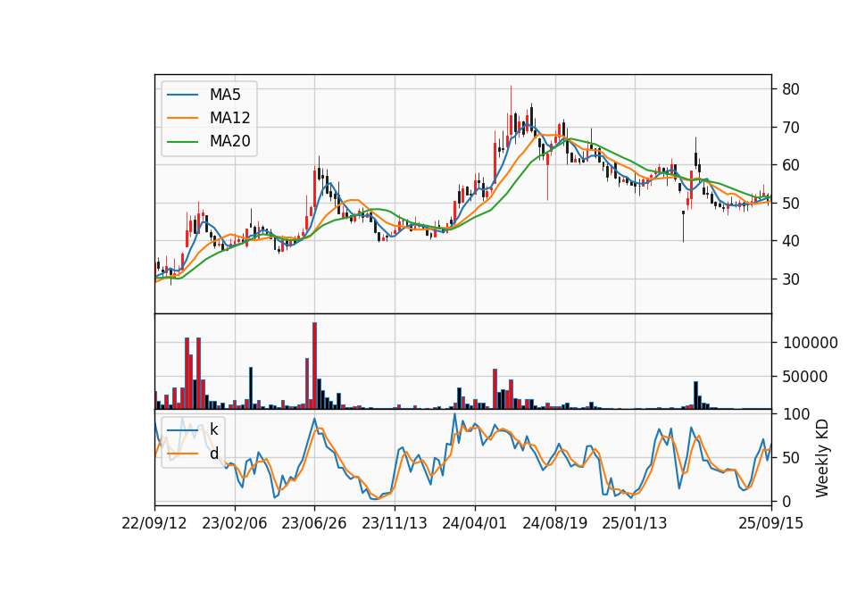Image resolution: width=857 pixels, height=616 pixels.
Task: Click the 60 price axis tick label
Action: point(790,165)
